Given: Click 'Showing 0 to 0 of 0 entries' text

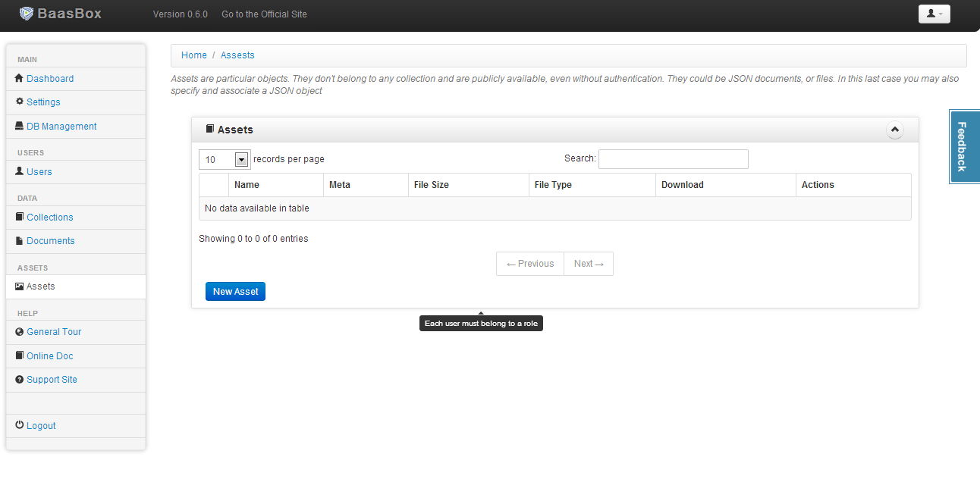Looking at the screenshot, I should pyautogui.click(x=253, y=239).
